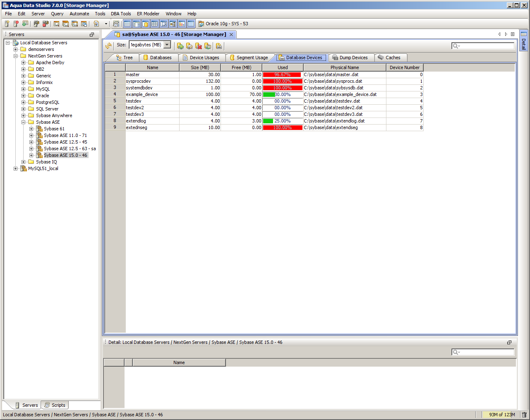Click the Oracle 10g - SYS - 53 connection icon
Image resolution: width=530 pixels, height=420 pixels.
[x=201, y=24]
